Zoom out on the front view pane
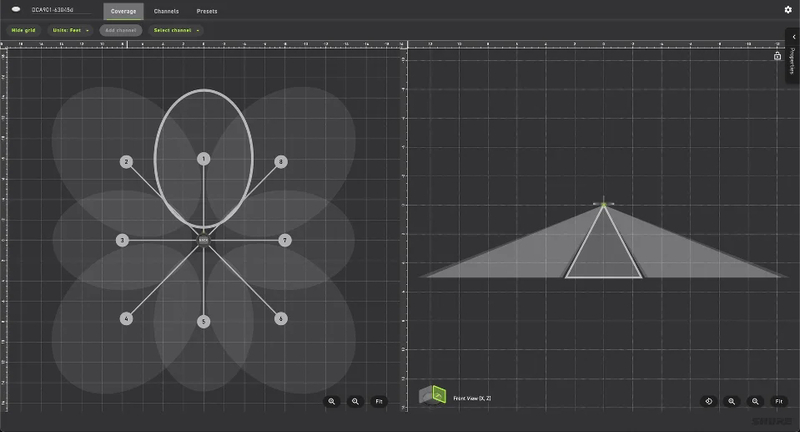800x432 pixels. point(755,401)
